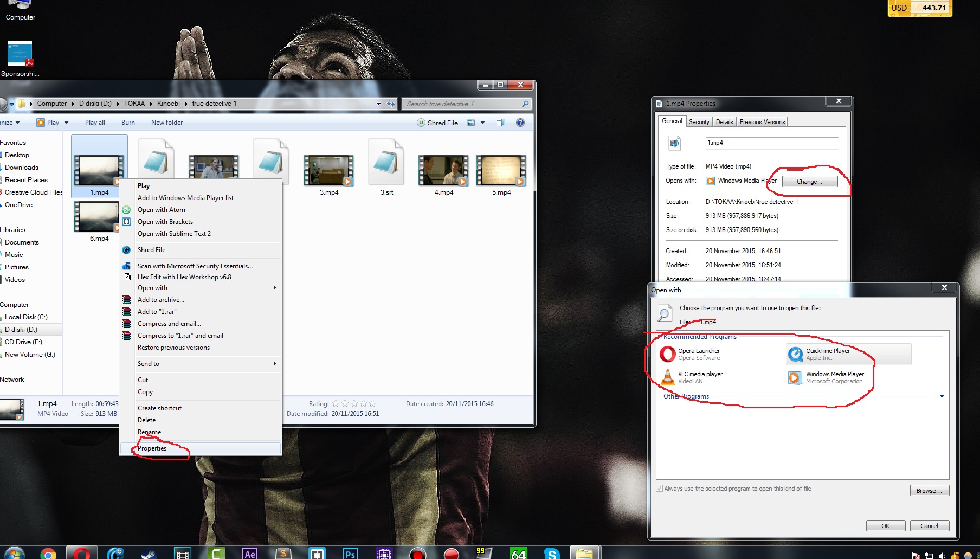Screen dimensions: 980x559
Task: Choose Delete in the context menu
Action: pyautogui.click(x=201, y=420)
